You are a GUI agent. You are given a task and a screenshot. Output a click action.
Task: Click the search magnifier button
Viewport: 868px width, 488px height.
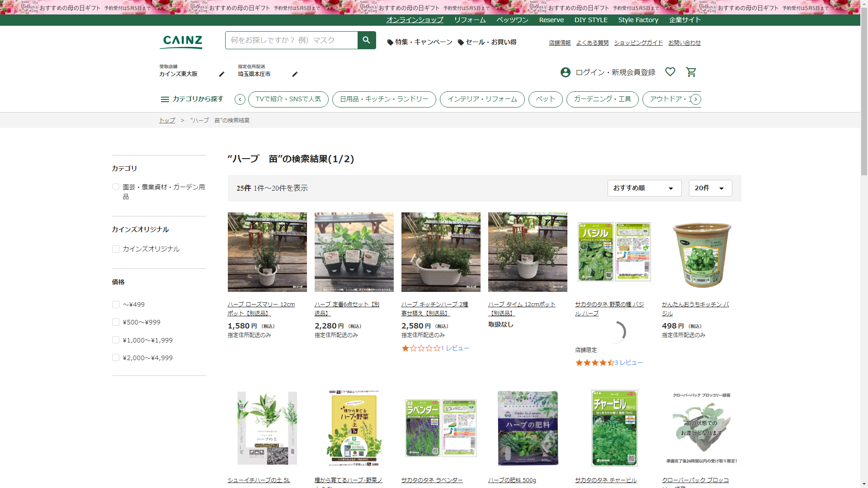click(366, 40)
